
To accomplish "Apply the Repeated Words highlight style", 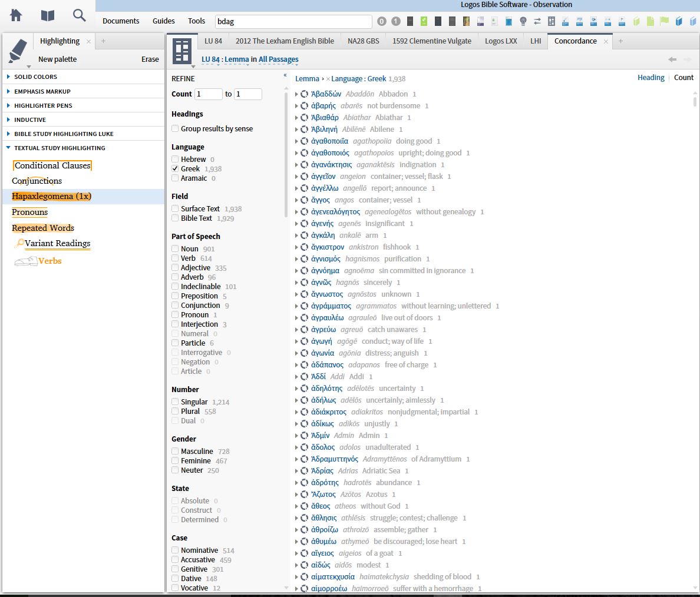I will pos(43,228).
